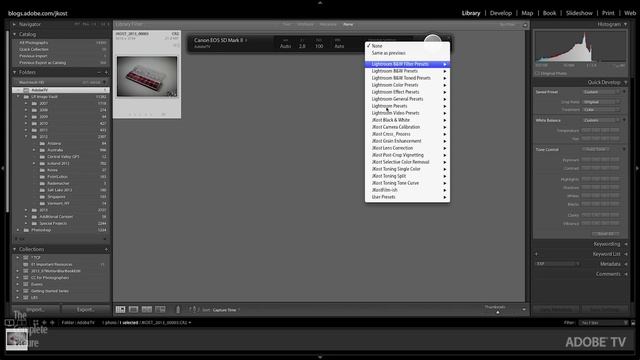
Task: Open the Sort Capture Time dropdown
Action: [x=226, y=310]
